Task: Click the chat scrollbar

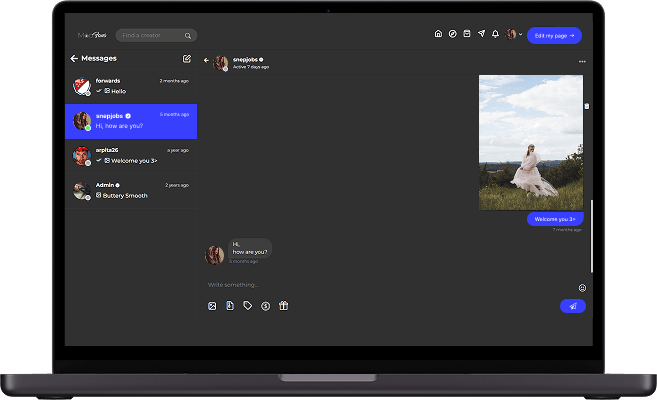Action: click(x=591, y=236)
